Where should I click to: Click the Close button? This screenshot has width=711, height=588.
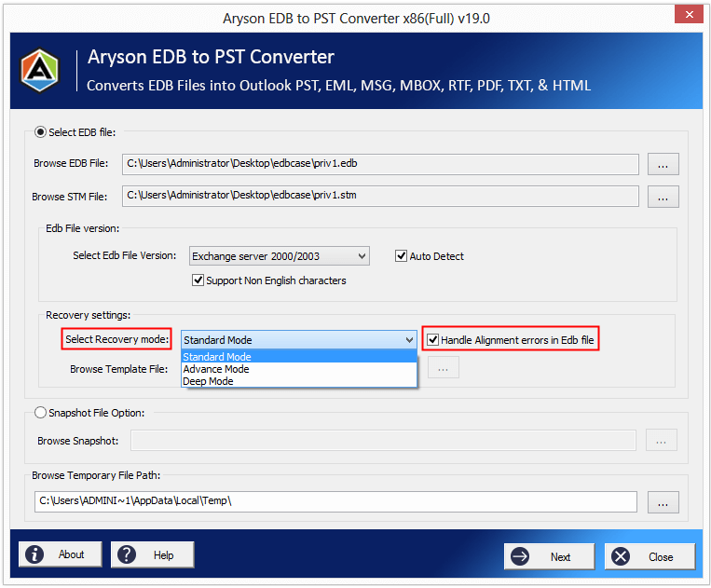[x=649, y=556]
